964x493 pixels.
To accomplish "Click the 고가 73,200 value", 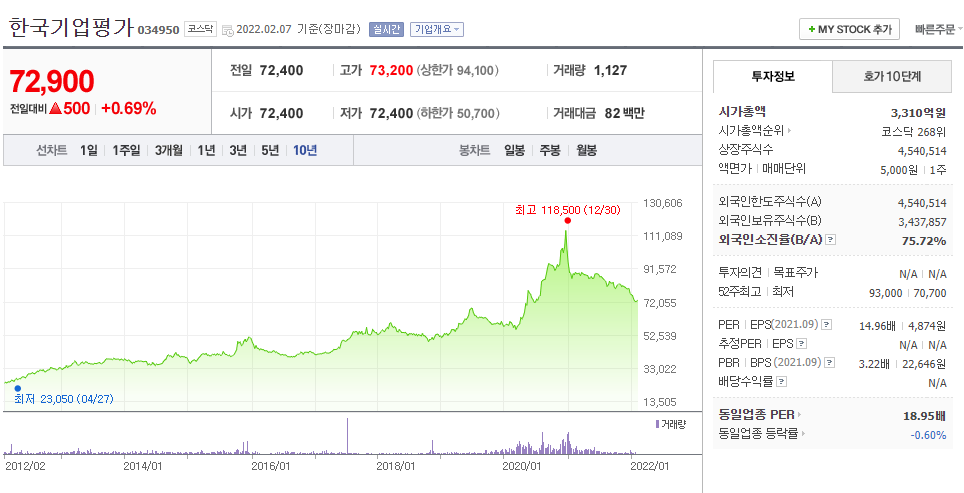I will tap(391, 70).
